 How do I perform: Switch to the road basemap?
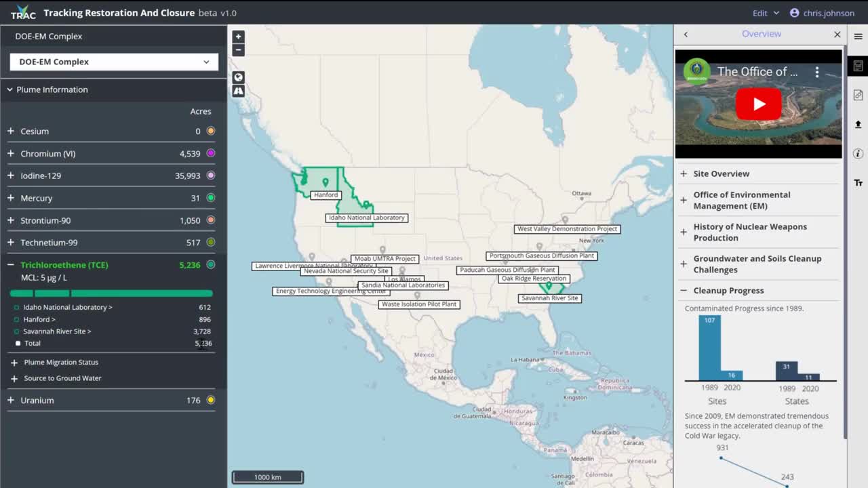pyautogui.click(x=238, y=91)
